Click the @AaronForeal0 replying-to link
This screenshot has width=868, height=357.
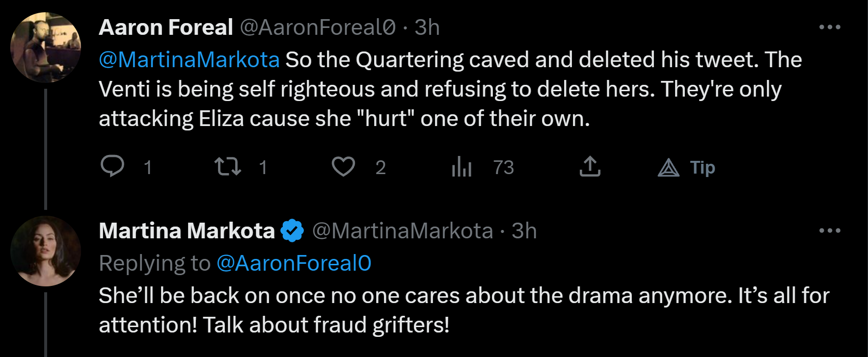tap(294, 263)
